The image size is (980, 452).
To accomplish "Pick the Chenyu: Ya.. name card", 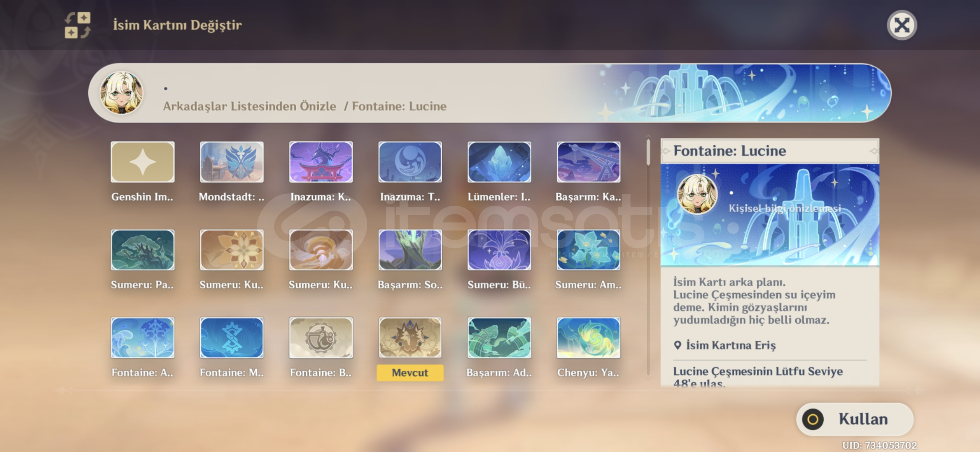I will [x=588, y=338].
